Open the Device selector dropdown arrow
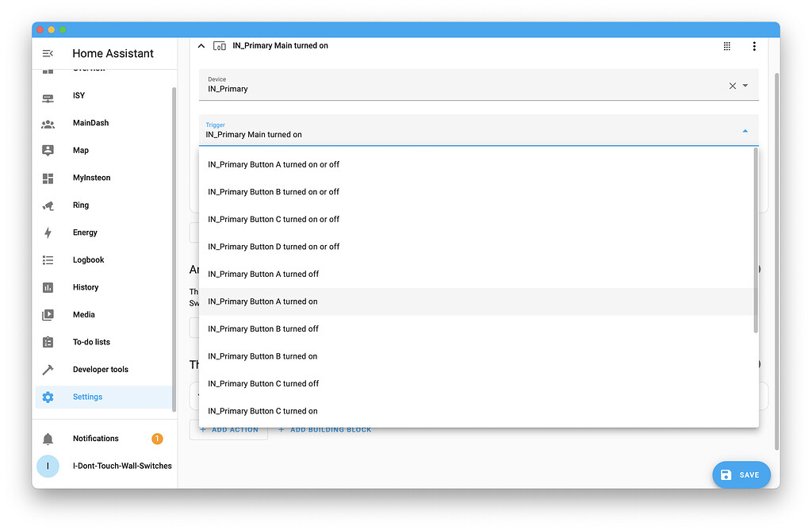812x530 pixels. (745, 85)
